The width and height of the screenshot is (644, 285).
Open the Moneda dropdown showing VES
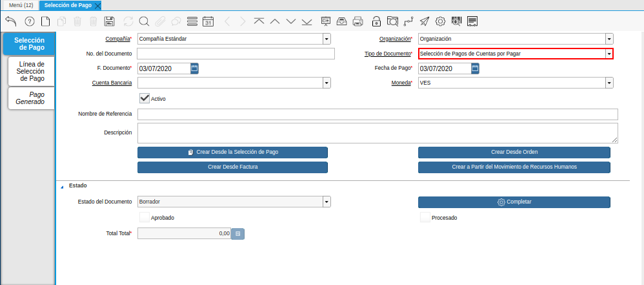tap(609, 83)
